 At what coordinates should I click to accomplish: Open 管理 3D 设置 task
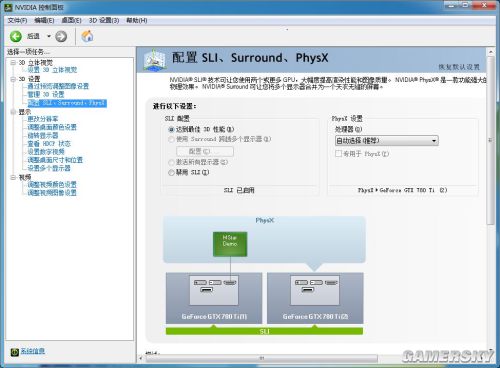coord(46,95)
